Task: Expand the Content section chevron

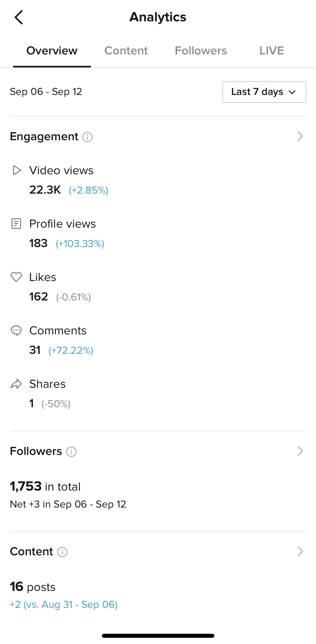Action: pos(300,551)
